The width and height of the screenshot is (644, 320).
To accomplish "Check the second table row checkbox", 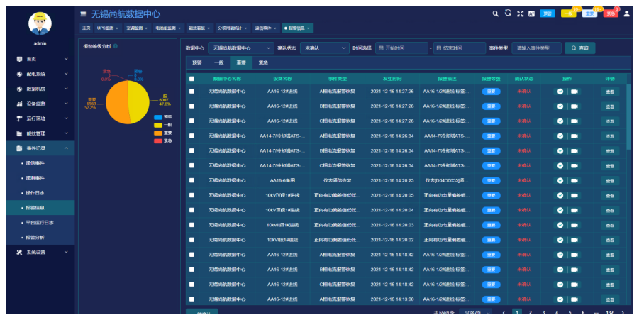I will [x=191, y=106].
